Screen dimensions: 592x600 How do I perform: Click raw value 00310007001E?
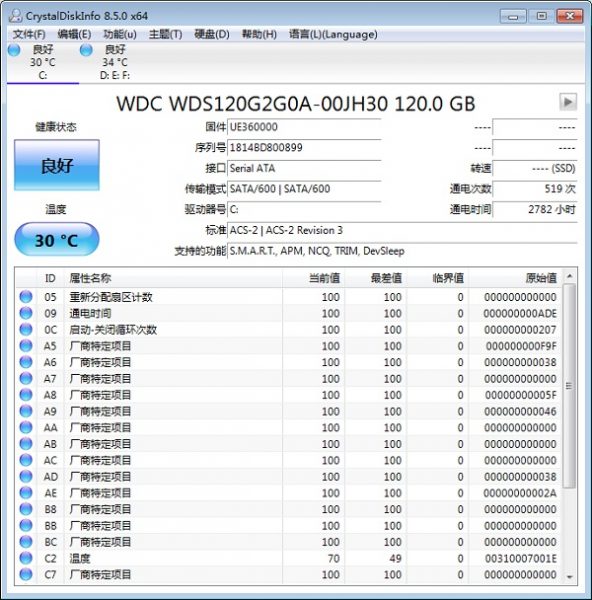pyautogui.click(x=520, y=558)
